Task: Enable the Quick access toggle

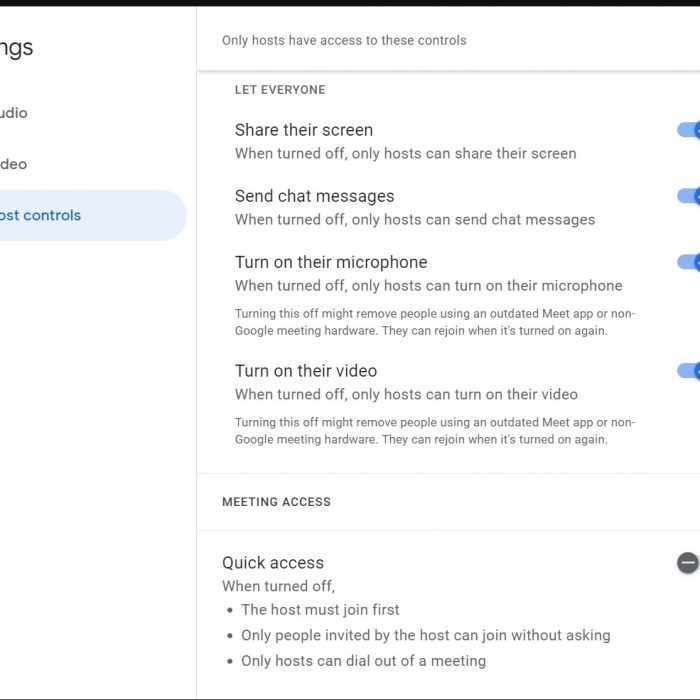Action: 688,562
